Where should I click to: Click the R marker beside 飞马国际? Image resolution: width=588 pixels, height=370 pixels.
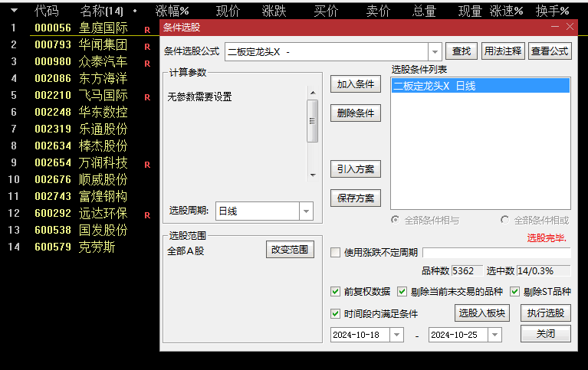pyautogui.click(x=147, y=97)
